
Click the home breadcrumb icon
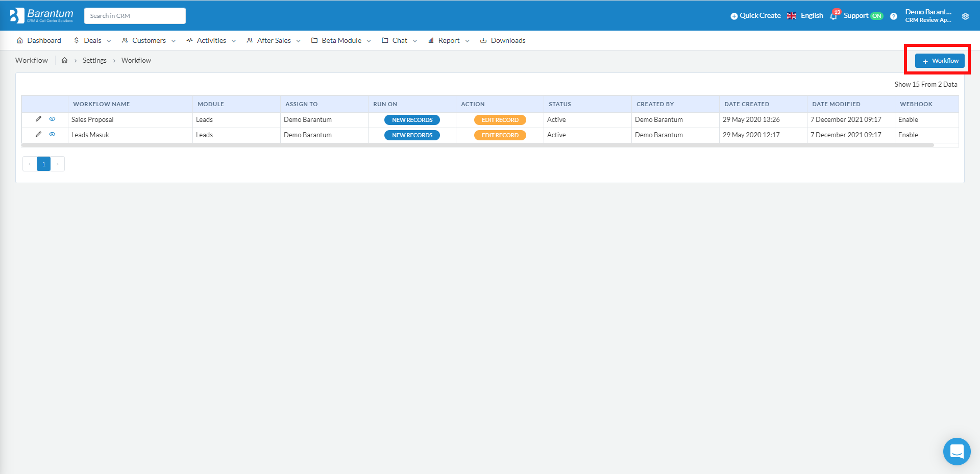pos(65,60)
